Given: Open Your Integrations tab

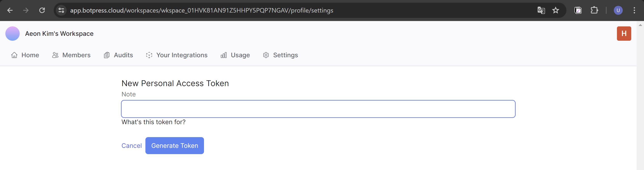Looking at the screenshot, I should click(x=177, y=55).
